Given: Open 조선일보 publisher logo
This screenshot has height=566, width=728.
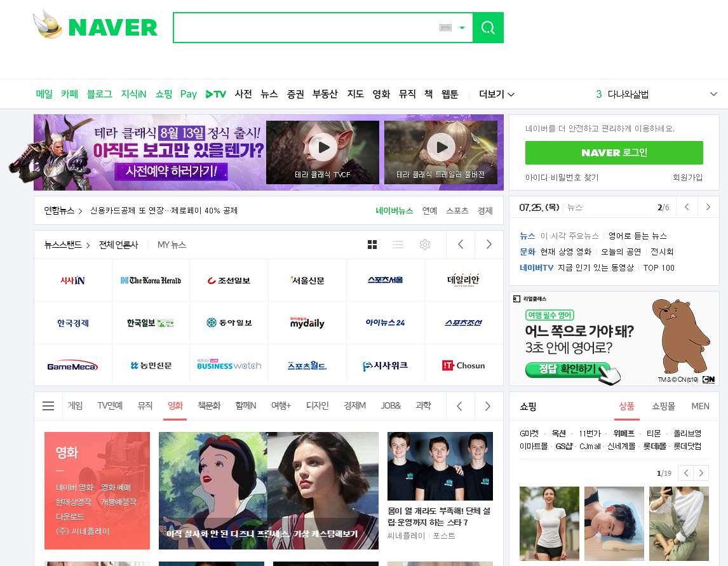Looking at the screenshot, I should [229, 280].
